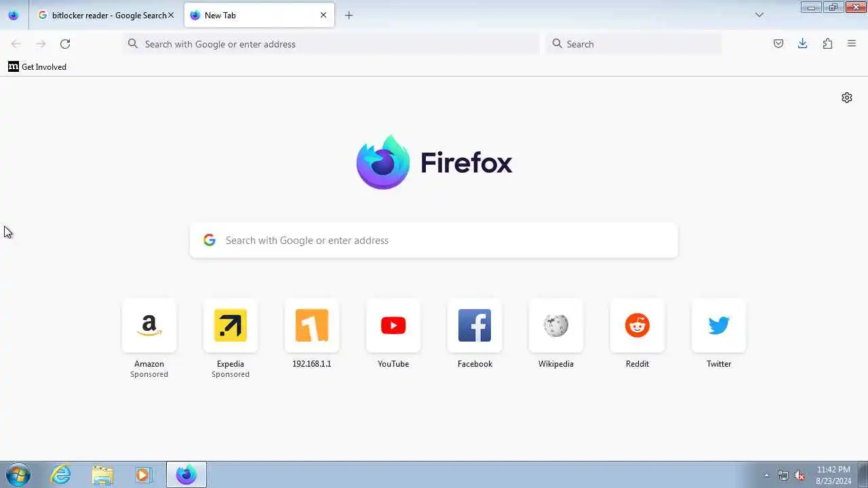Close the bitlocker reader tab
Image resolution: width=868 pixels, height=488 pixels.
click(x=171, y=15)
